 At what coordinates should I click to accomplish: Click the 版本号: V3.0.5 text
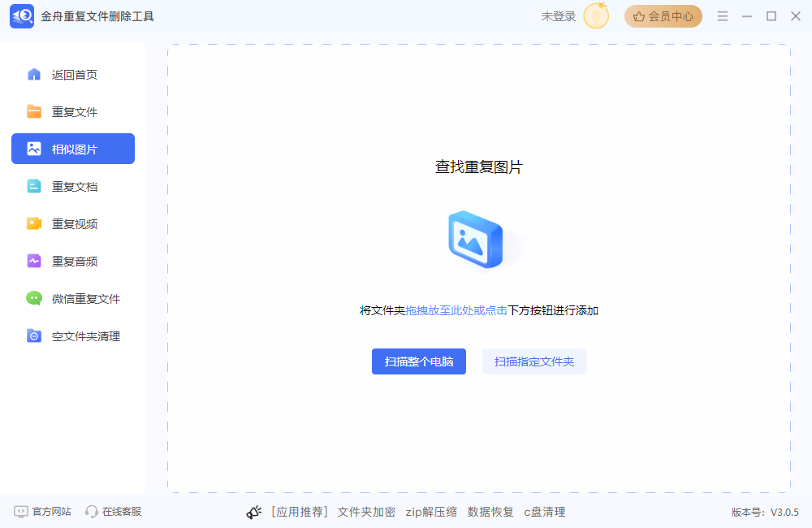[x=765, y=512]
